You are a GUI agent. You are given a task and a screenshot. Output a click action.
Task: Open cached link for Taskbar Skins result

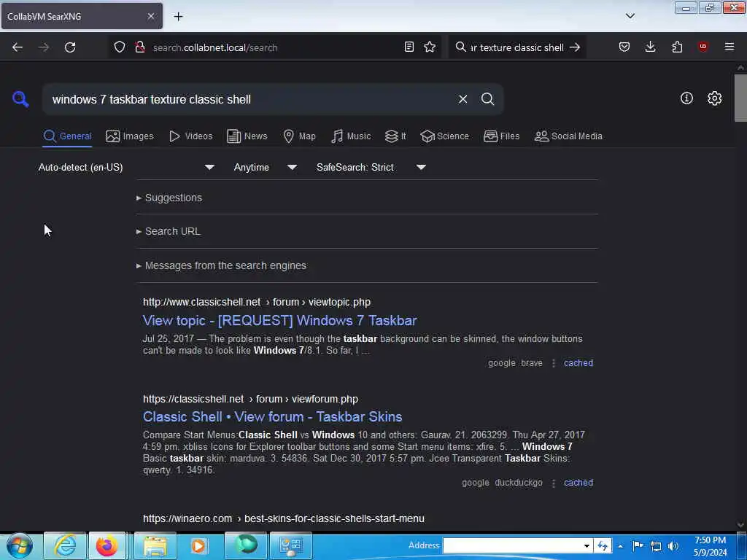point(578,483)
